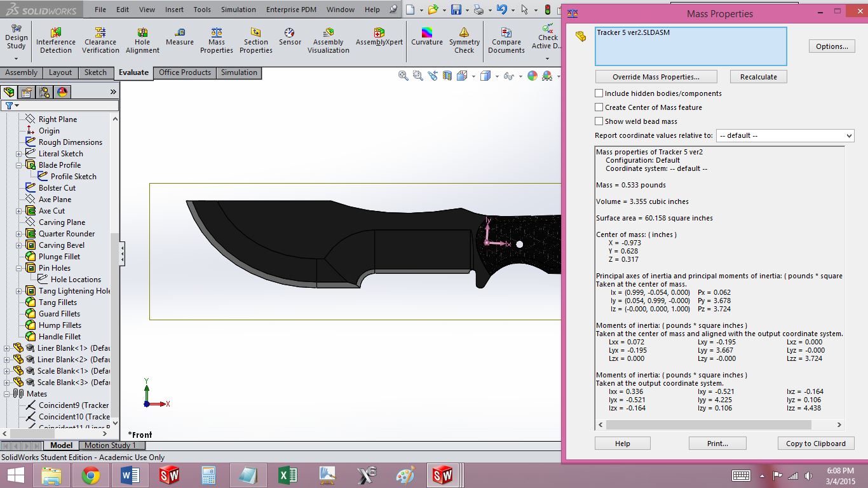This screenshot has width=868, height=488.
Task: Enable Show weld bead mass
Action: 598,121
